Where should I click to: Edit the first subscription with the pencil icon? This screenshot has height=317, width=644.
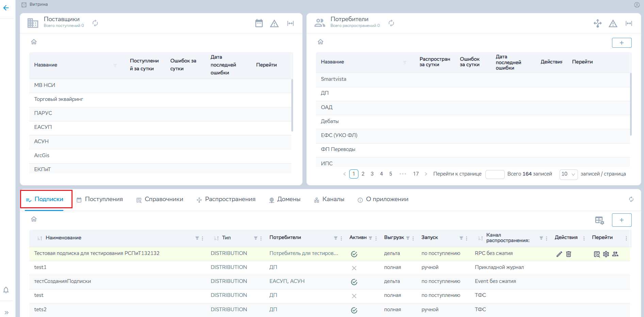pyautogui.click(x=559, y=254)
